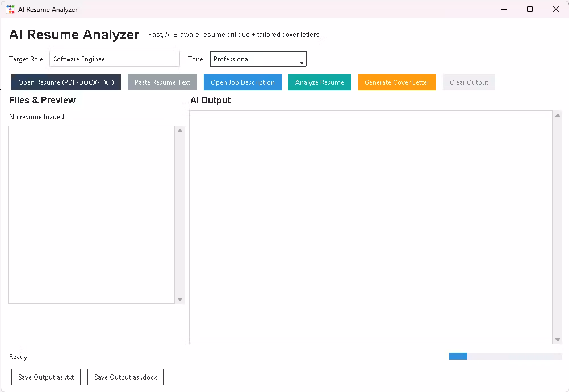Screen dimensions: 569x392
Task: Click the AI Output scroll down arrow
Action: point(557,339)
